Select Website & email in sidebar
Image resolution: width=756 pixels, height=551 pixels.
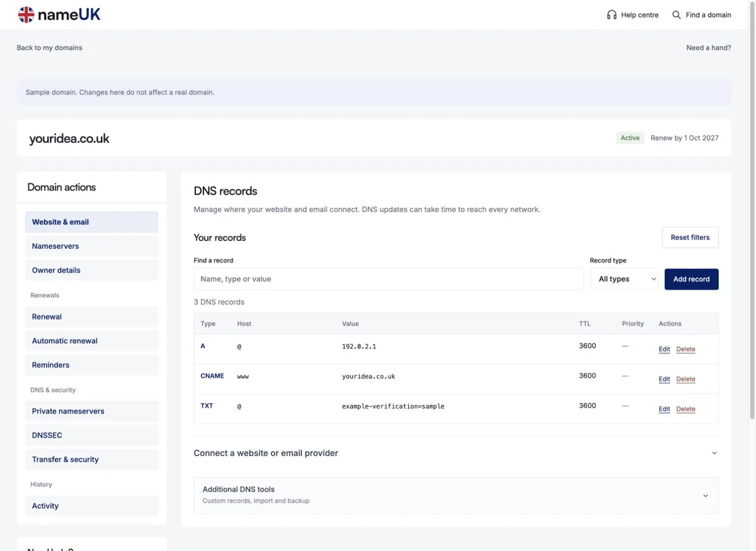pyautogui.click(x=91, y=222)
